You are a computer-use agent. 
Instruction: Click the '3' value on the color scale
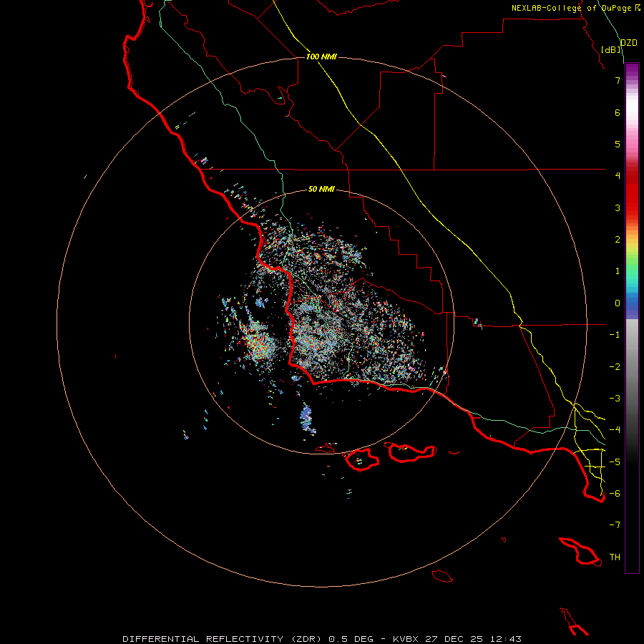[618, 208]
